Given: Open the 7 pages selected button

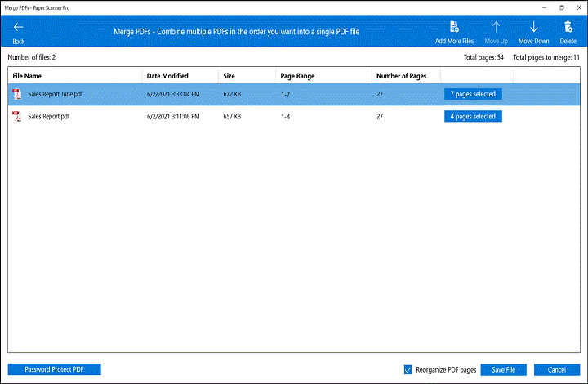Looking at the screenshot, I should pos(473,94).
